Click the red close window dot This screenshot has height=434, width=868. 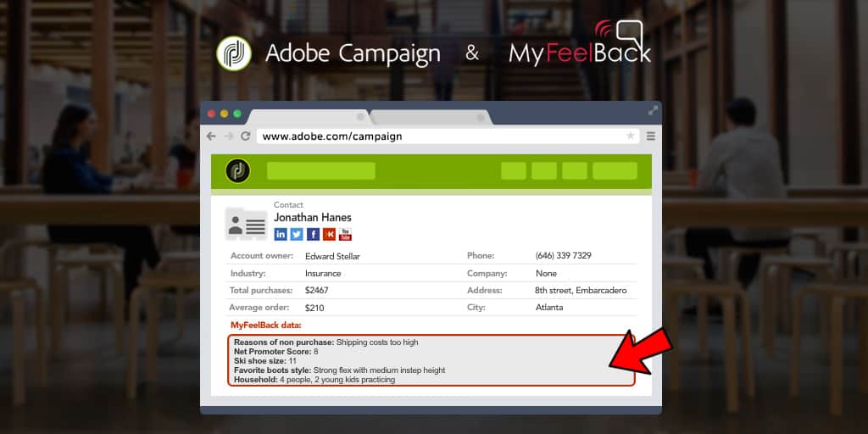[x=211, y=114]
